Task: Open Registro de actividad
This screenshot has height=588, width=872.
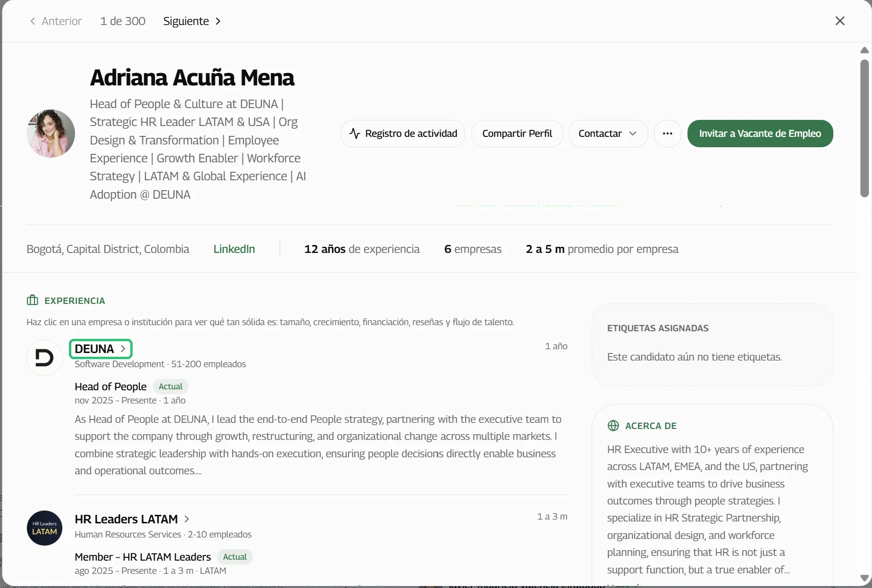Action: [x=403, y=134]
